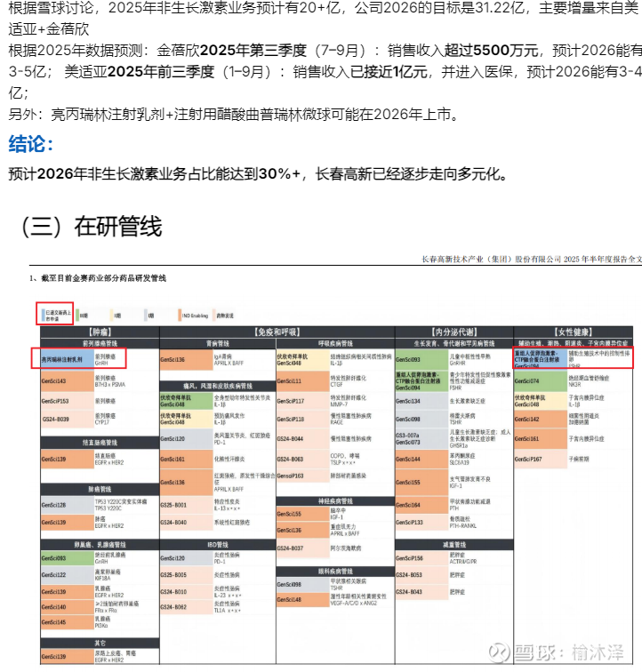642x672 pixels.
Task: Click the (三)在研管线 section heading
Action: tap(92, 227)
